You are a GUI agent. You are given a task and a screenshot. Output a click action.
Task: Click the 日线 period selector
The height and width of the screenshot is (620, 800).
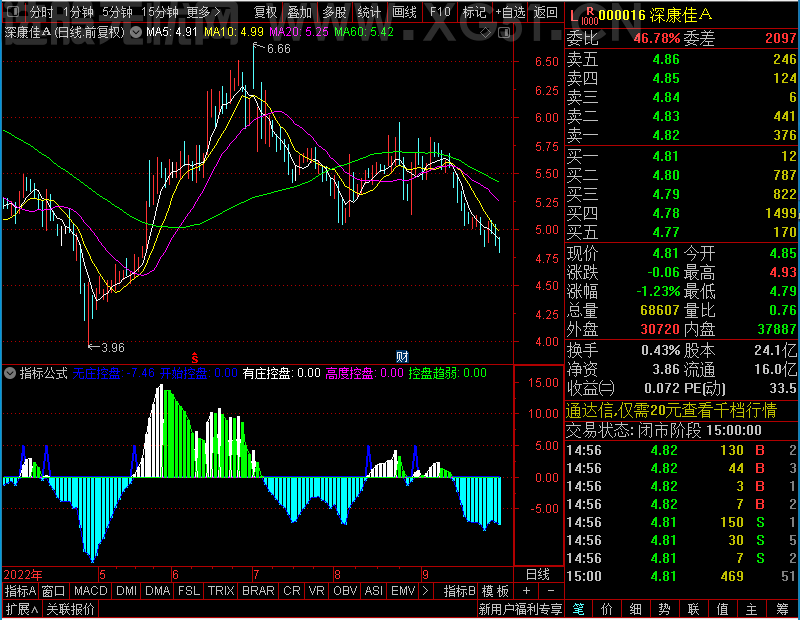(x=538, y=575)
